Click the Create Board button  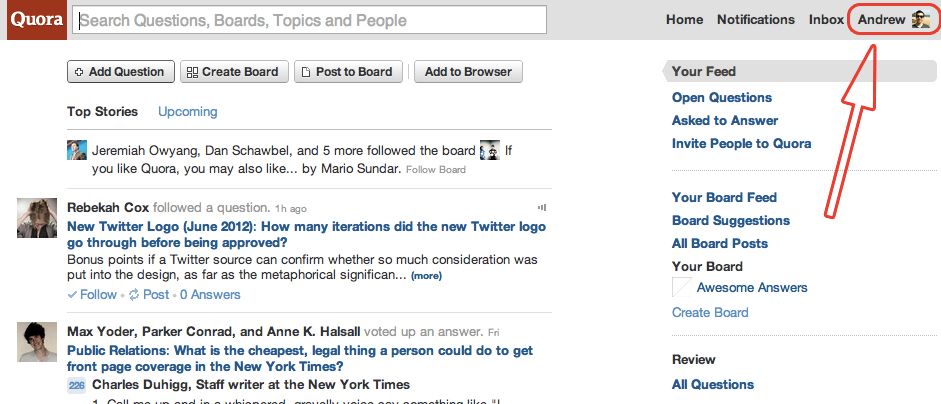[234, 72]
